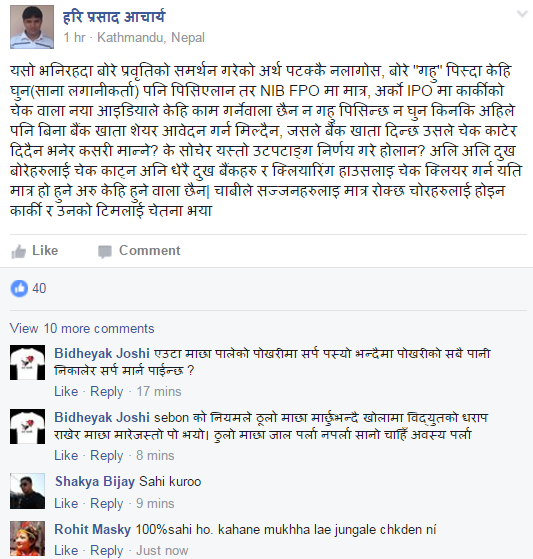533x559 pixels.
Task: Open Bidheyak Joshi's avatar on sebon comment
Action: click(x=27, y=426)
